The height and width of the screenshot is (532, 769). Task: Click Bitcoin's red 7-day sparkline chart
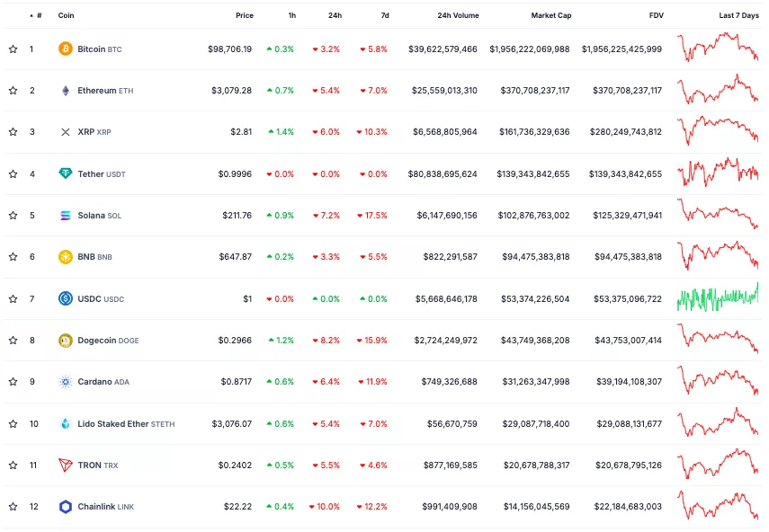pyautogui.click(x=717, y=48)
